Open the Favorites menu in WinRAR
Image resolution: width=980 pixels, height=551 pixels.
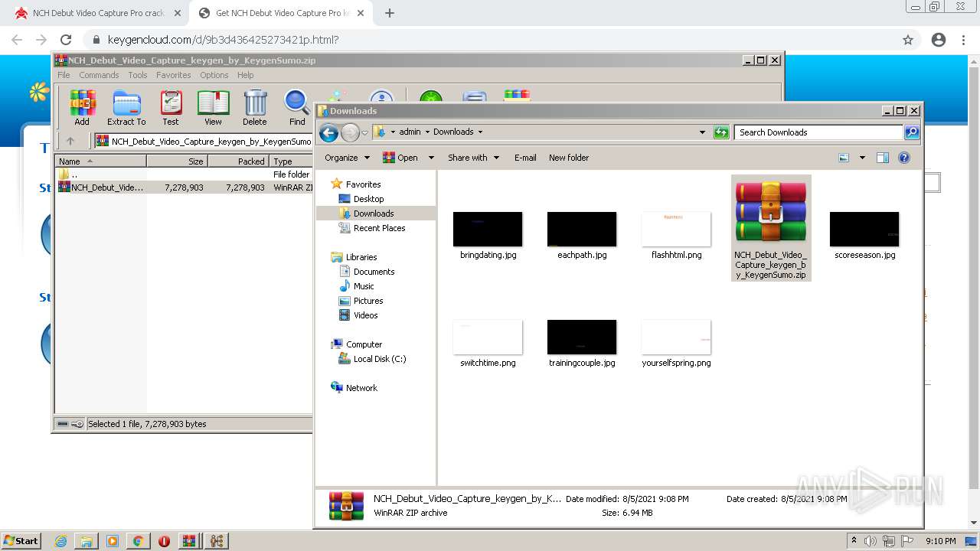tap(174, 75)
